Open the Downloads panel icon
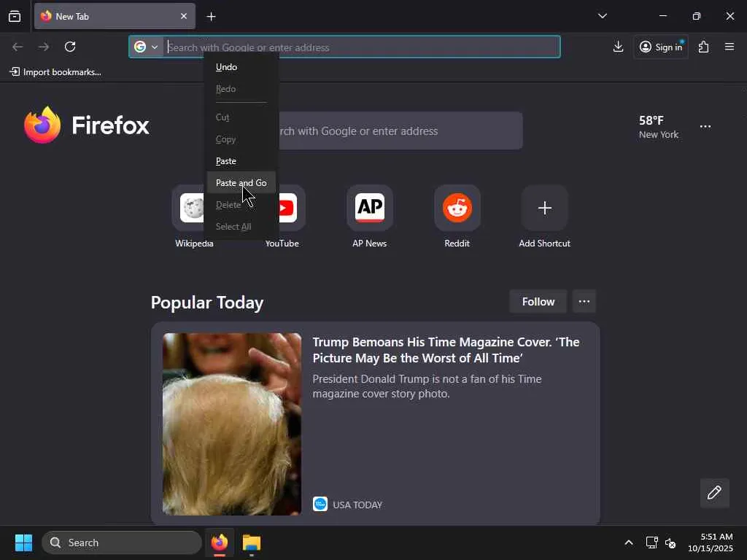Screen dimensions: 747x560 click(x=618, y=47)
